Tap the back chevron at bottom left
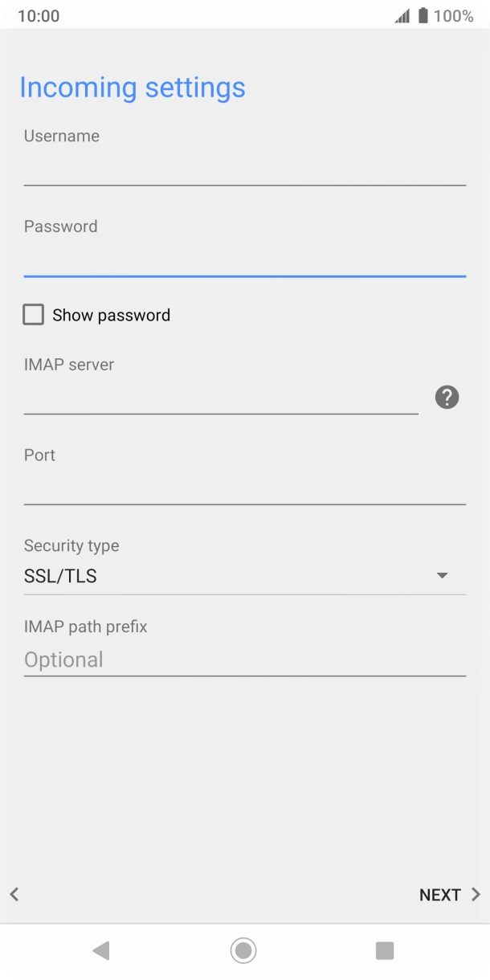The image size is (490, 980). [14, 894]
